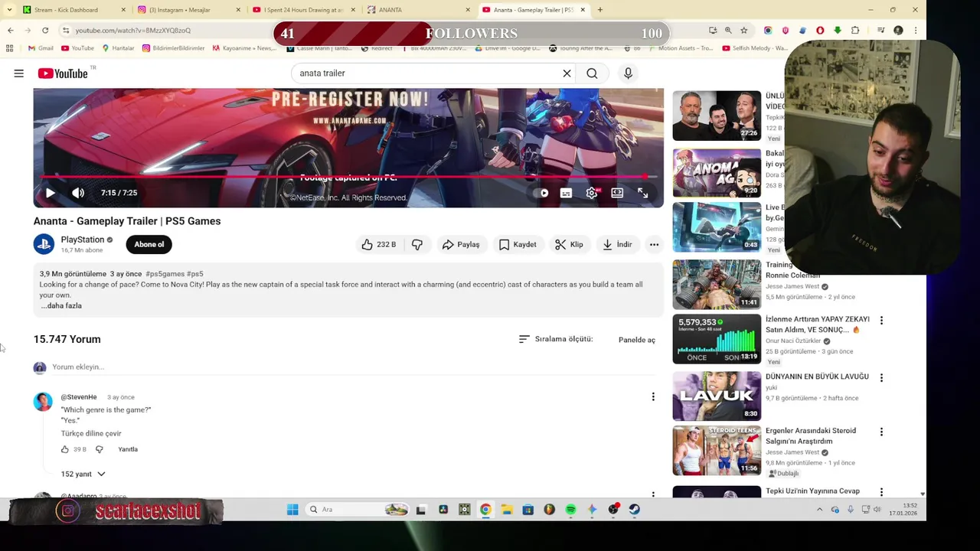Switch to Stream - Kick Dashboard tab

click(74, 10)
